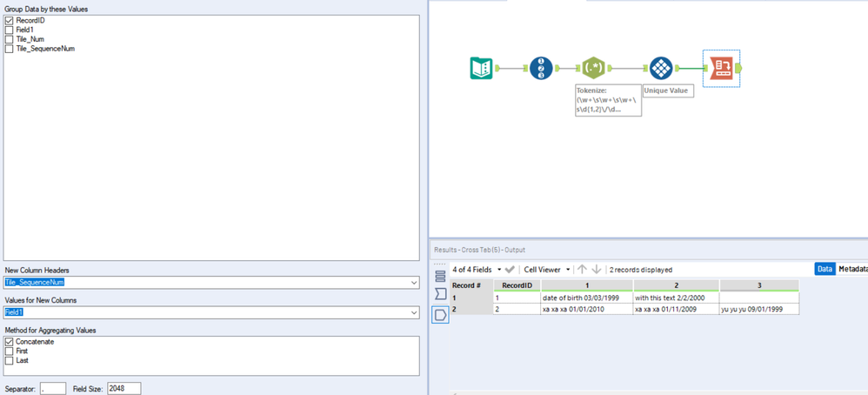Viewport: 868px width, 395px height.
Task: Click the Text Input tool's output anchor
Action: [497, 68]
